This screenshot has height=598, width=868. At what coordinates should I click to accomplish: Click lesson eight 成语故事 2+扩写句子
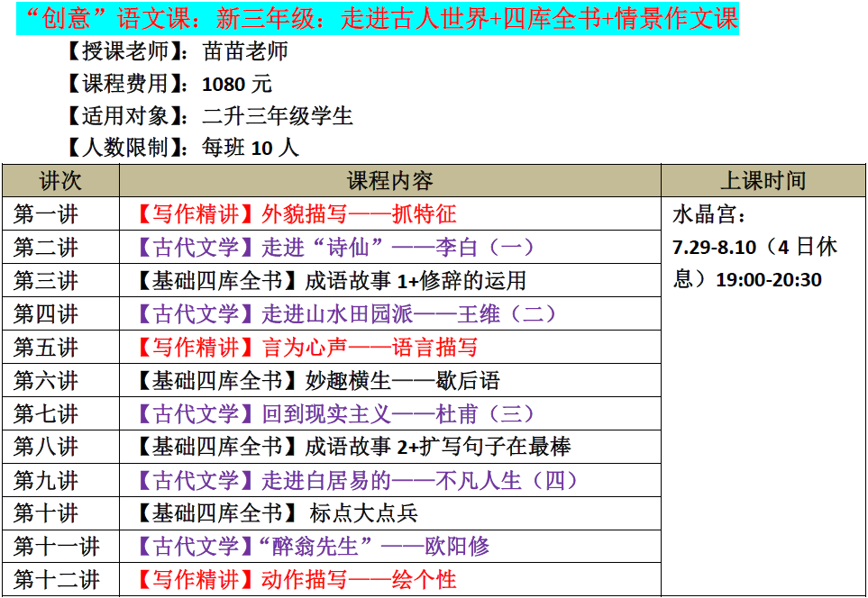[x=352, y=447]
